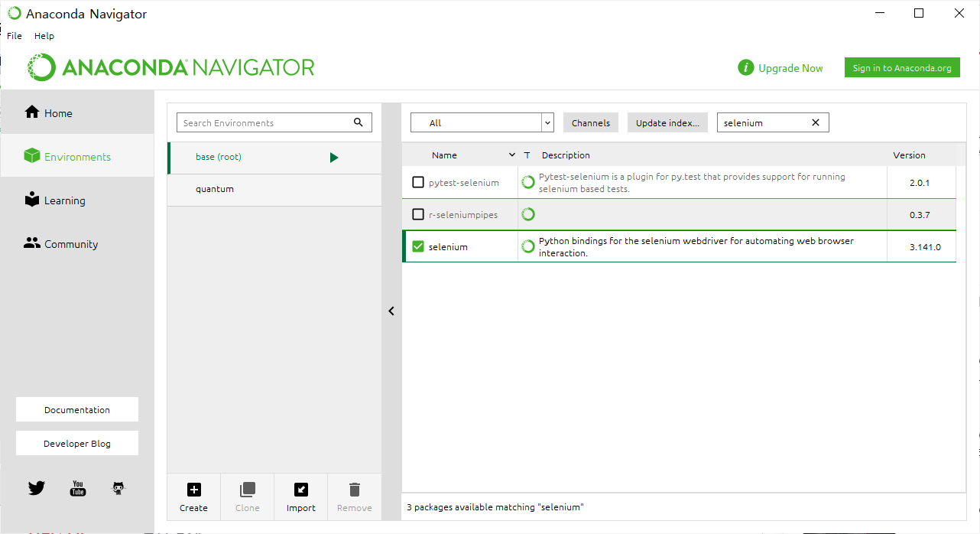Click the Update index... button
Viewport: 980px width, 534px height.
(667, 122)
